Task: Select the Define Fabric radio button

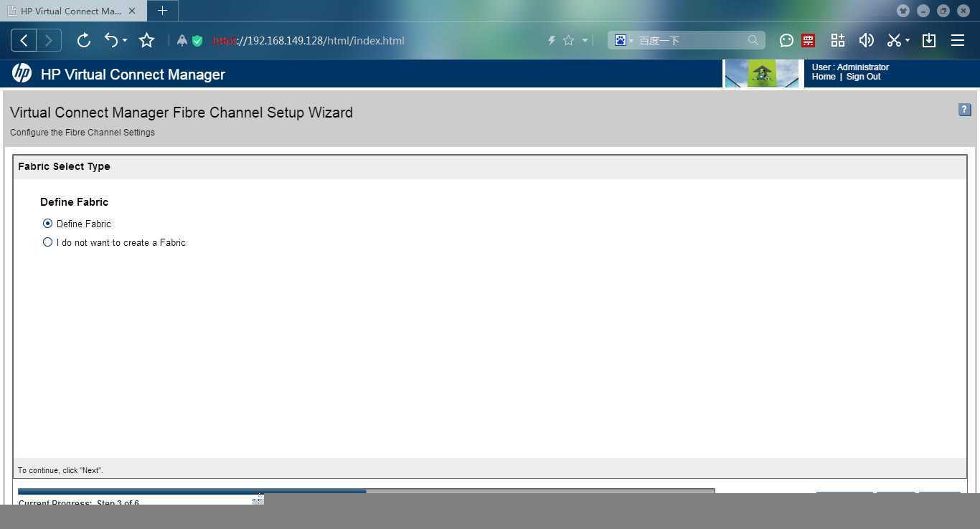Action: (x=47, y=224)
